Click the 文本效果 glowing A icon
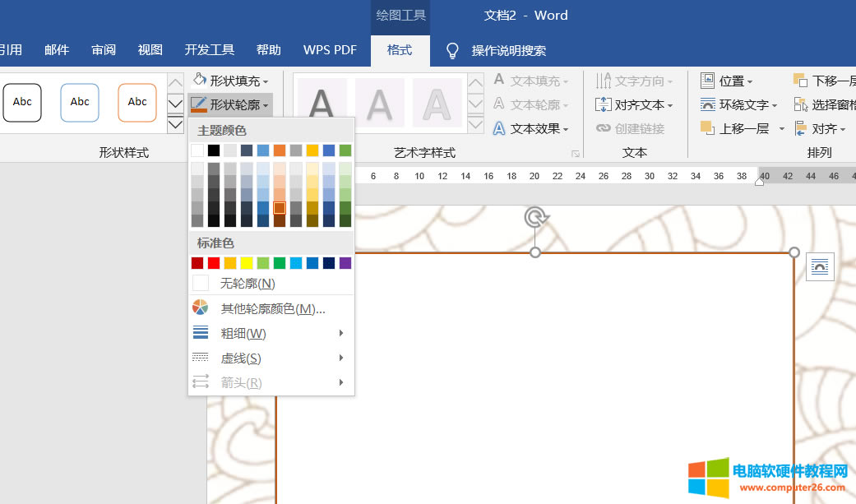This screenshot has height=504, width=856. [x=499, y=128]
